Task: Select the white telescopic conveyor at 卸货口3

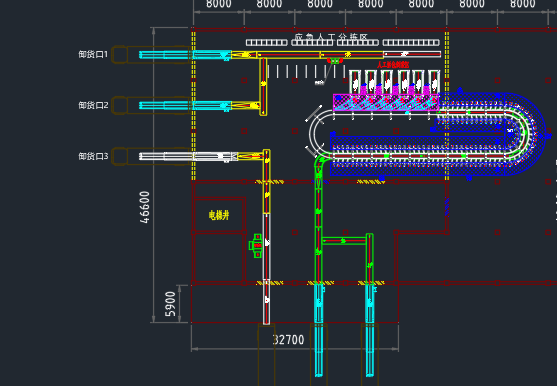Action: [x=188, y=157]
